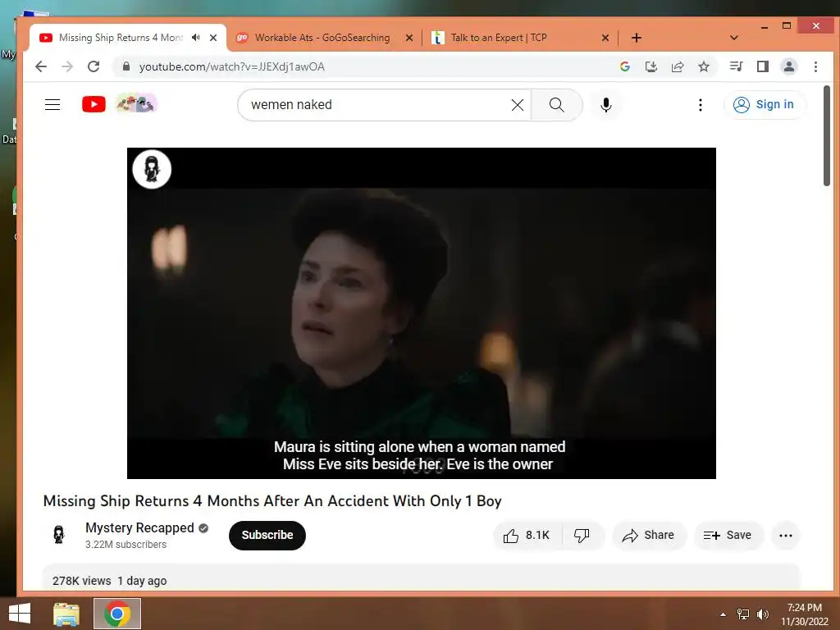840x630 pixels.
Task: Open more actions three-dot menu under the video
Action: pyautogui.click(x=785, y=535)
